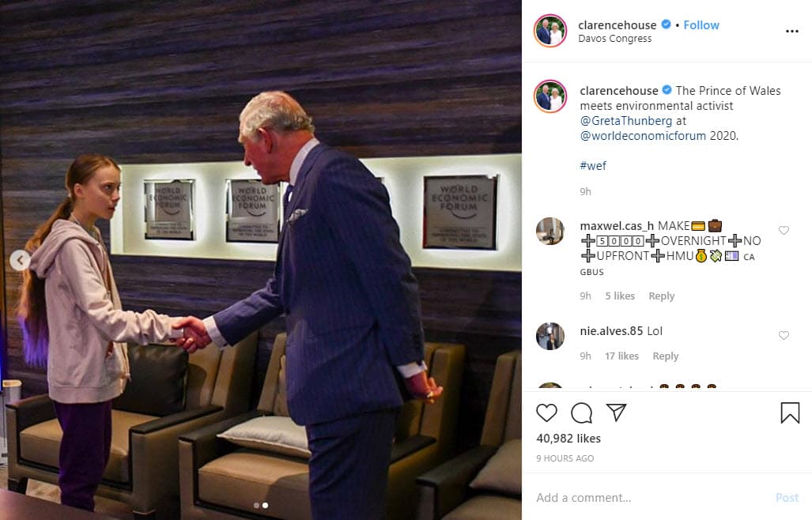Open maxwel.cas_h's avatar
Viewport: 812px width, 520px height.
[550, 231]
